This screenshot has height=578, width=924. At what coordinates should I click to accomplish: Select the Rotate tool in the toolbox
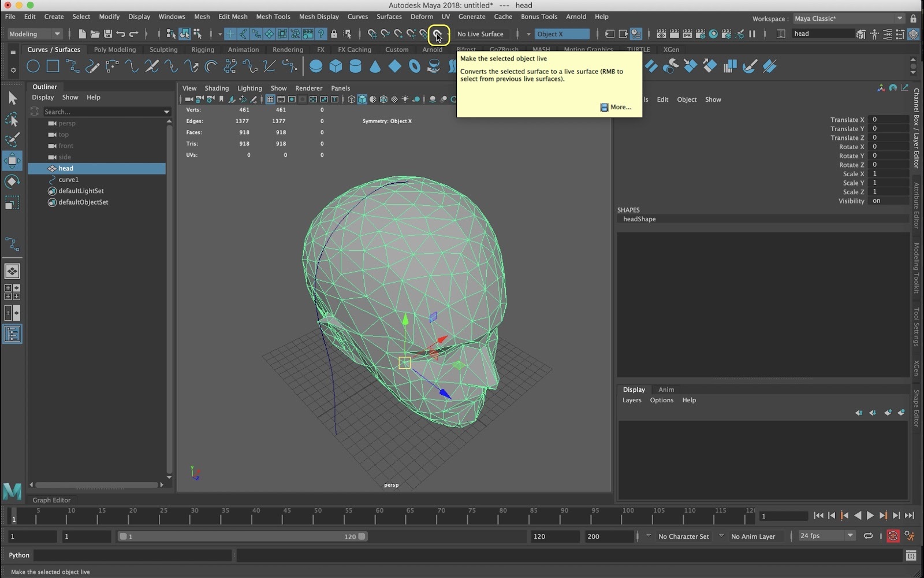tap(12, 182)
